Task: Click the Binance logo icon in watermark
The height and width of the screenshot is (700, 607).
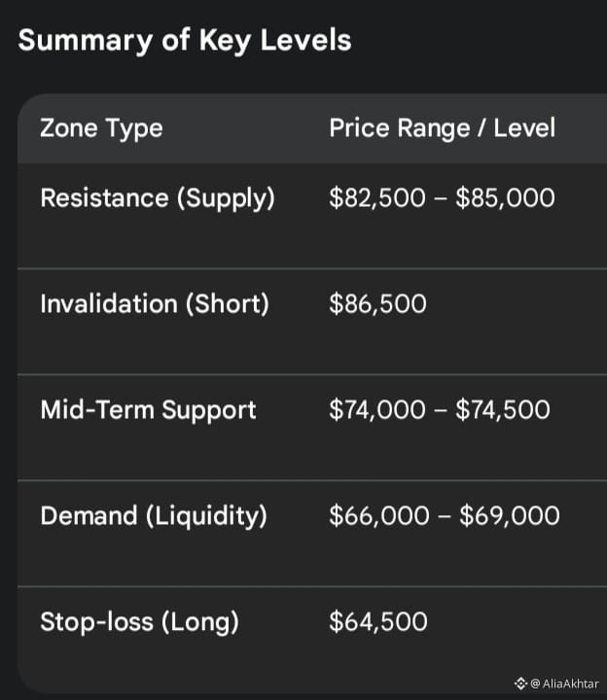Action: [x=520, y=683]
